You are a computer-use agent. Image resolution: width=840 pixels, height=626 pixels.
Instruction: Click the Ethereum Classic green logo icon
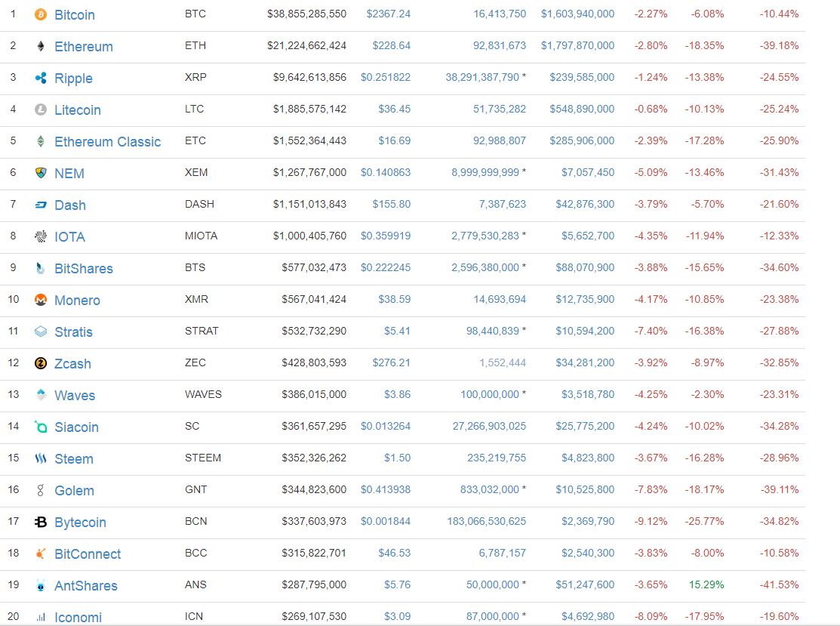point(41,141)
